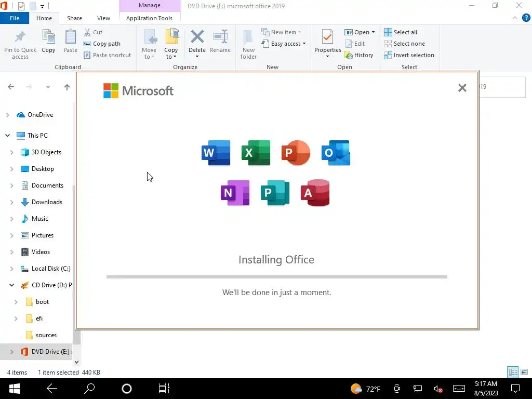Expand the Local Disk (C:) node
This screenshot has width=532, height=399.
(12, 269)
